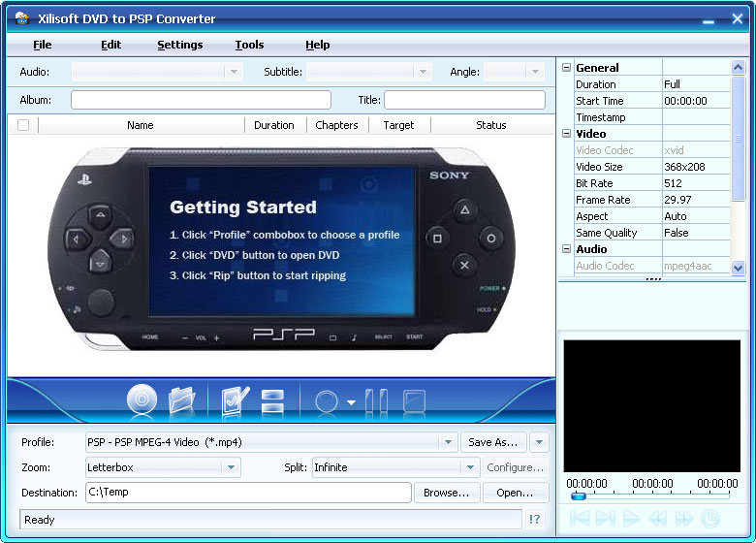Rewind the preview video
Screen dimensions: 756x543
pos(657,519)
